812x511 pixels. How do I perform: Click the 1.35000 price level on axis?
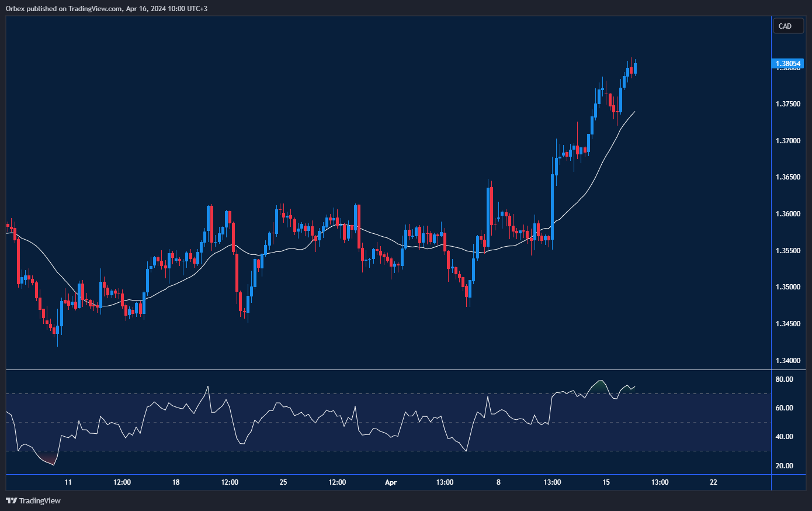(x=787, y=287)
